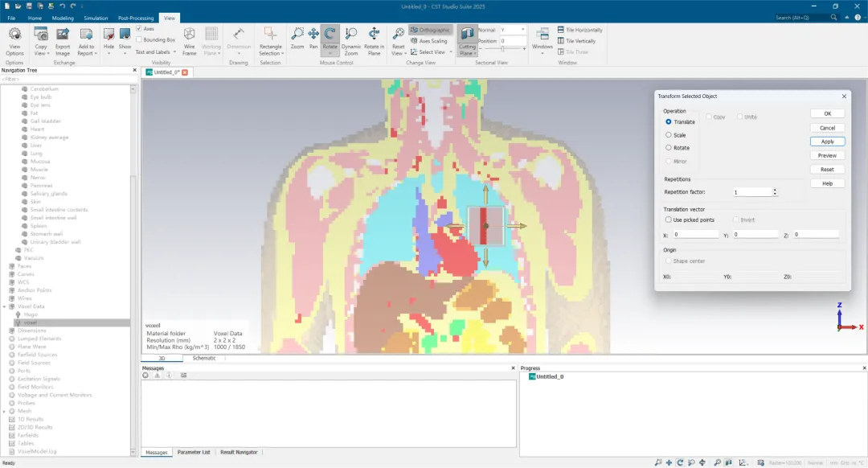This screenshot has height=468, width=868.
Task: Open the Parameter List tab
Action: point(194,453)
